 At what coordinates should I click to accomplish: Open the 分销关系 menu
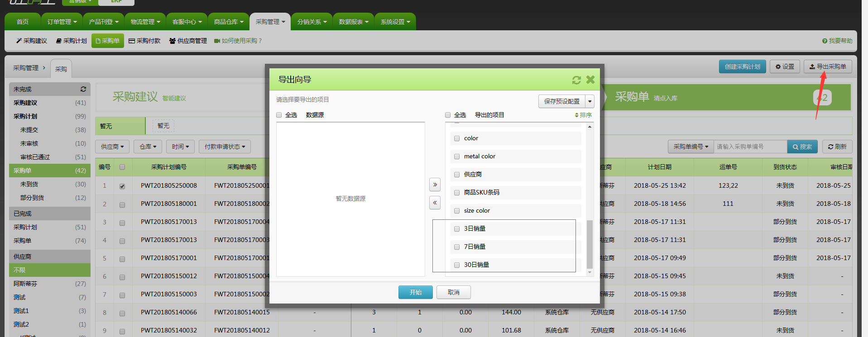click(x=312, y=22)
